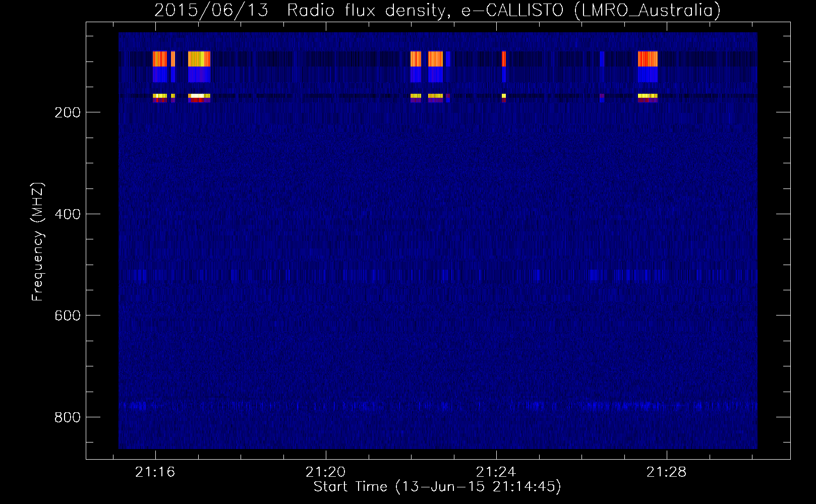
Task: Click the 400 frequency tick label
Action: click(68, 214)
